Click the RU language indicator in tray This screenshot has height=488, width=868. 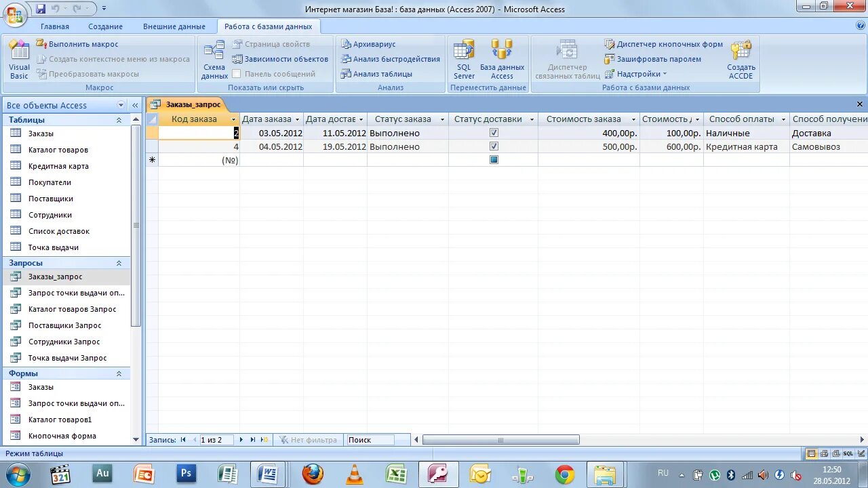tap(663, 473)
